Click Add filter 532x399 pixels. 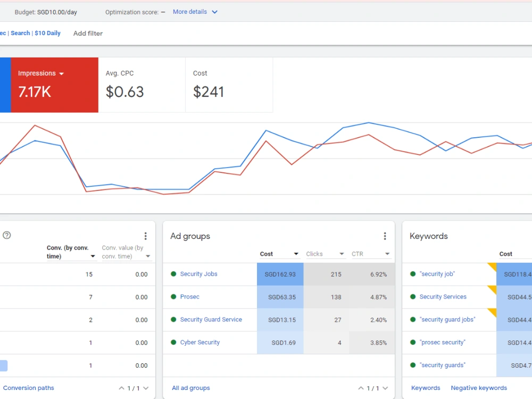pyautogui.click(x=88, y=33)
